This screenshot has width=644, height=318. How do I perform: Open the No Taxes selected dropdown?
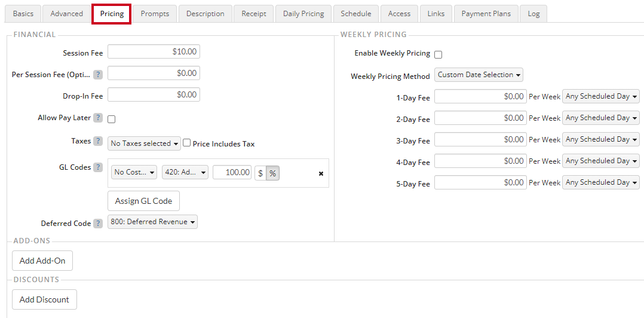(144, 143)
